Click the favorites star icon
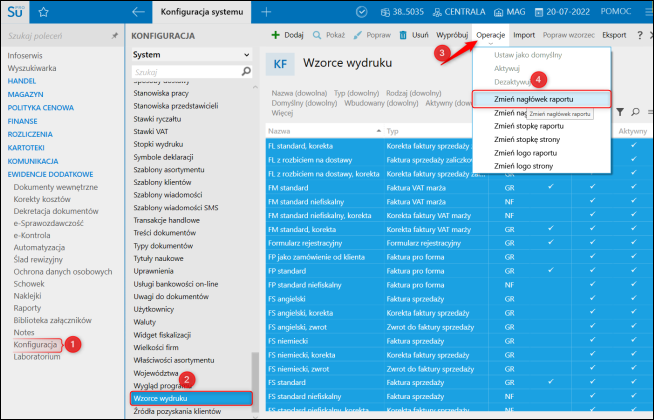The width and height of the screenshot is (654, 420). tap(43, 12)
